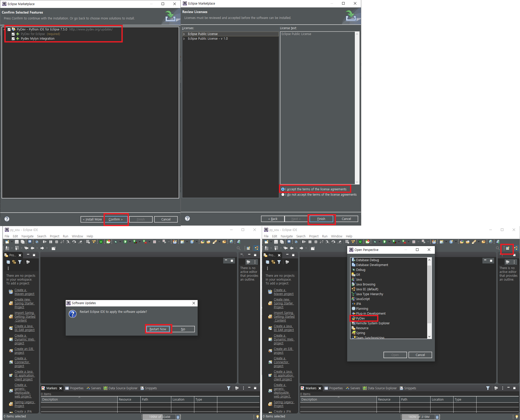Click Open Perspective icon in right toolbar
Screen dimensions: 520x420
pos(507,248)
